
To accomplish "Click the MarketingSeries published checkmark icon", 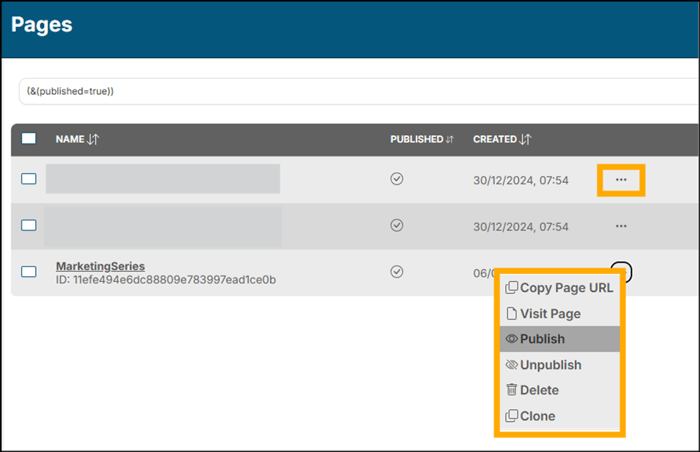I will pos(397,271).
